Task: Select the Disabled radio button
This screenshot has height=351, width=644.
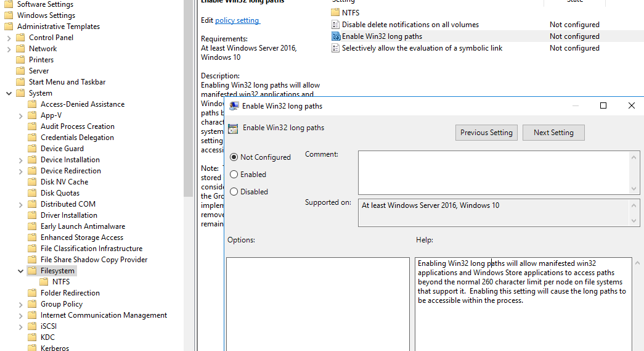Action: [x=234, y=191]
